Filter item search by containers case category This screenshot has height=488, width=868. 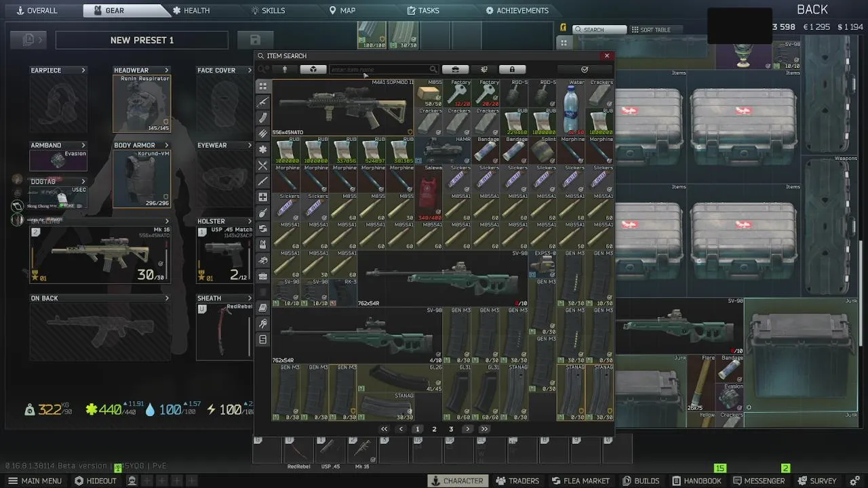click(262, 276)
